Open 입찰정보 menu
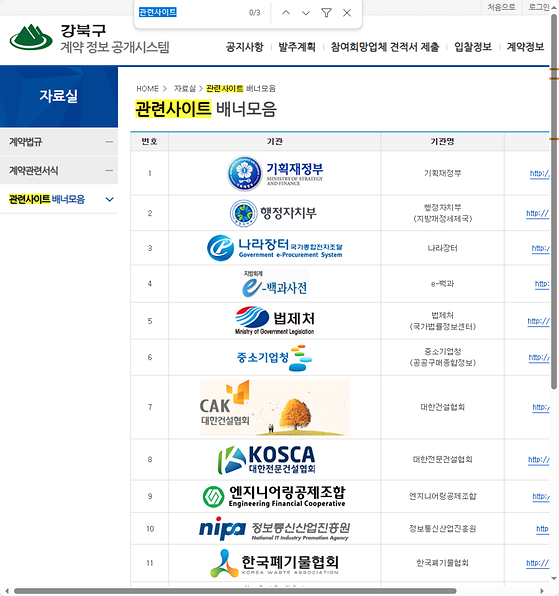Screen dimensions: 559x596 473,47
